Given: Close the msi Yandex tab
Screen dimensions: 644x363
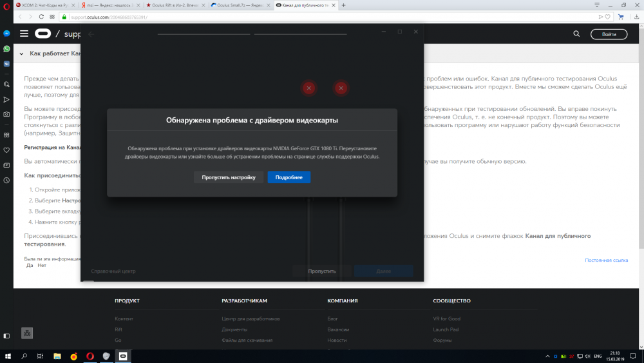Looking at the screenshot, I should click(x=138, y=5).
